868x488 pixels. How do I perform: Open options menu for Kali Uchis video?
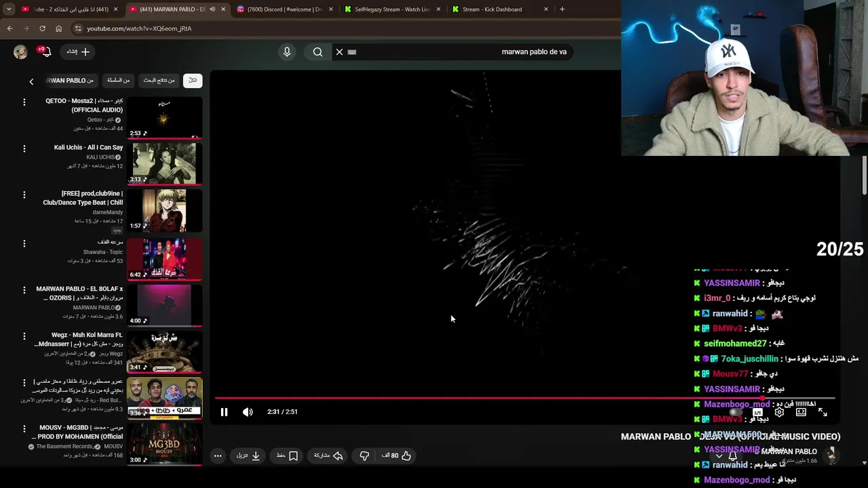coord(24,148)
